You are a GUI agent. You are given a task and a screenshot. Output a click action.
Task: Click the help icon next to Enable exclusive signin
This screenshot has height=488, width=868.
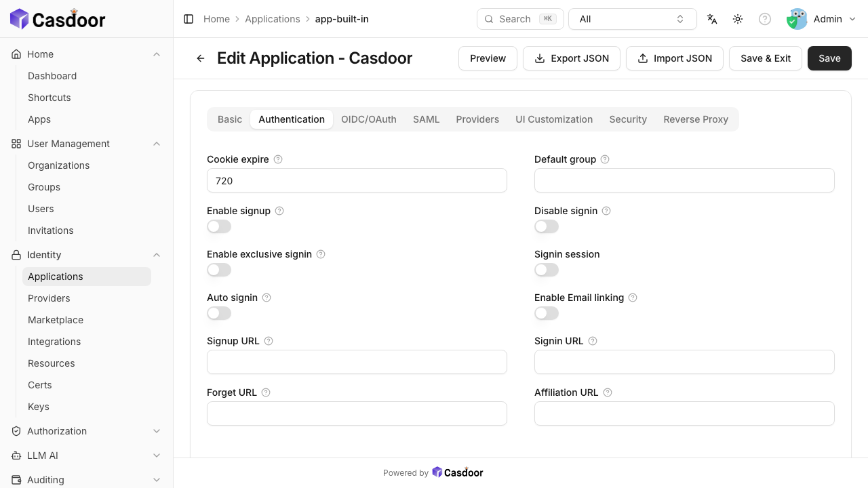(x=321, y=254)
